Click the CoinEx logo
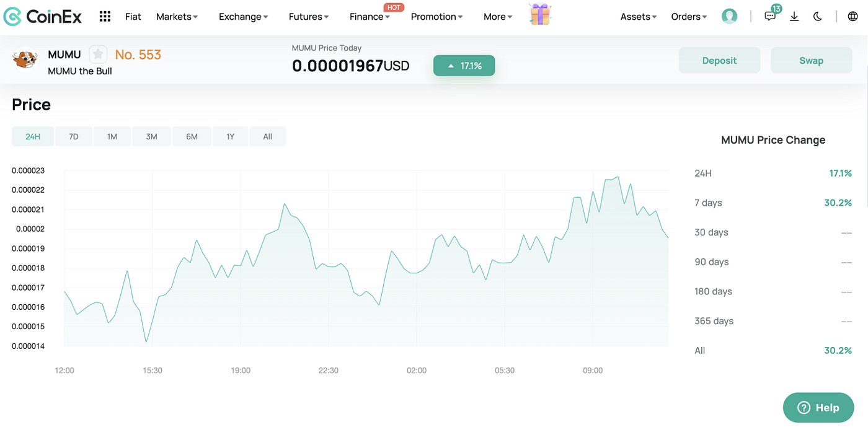Screen dimensions: 868x435 click(x=42, y=16)
